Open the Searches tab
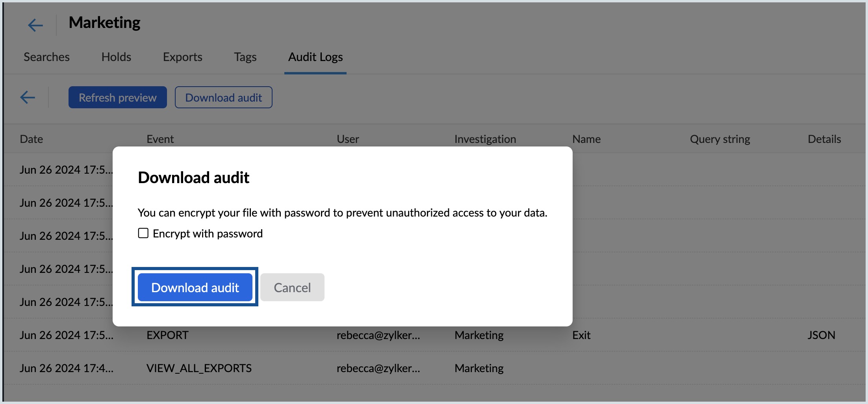The height and width of the screenshot is (404, 868). 46,57
